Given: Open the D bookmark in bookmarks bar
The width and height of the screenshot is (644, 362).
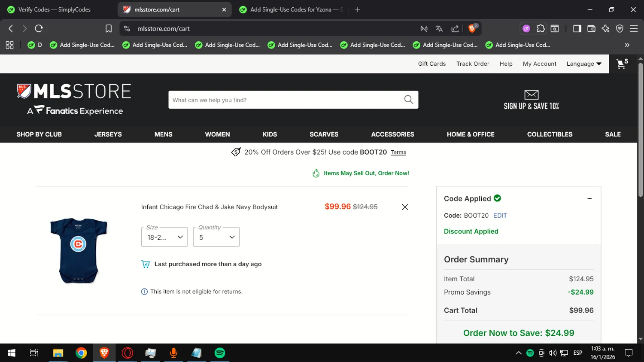Looking at the screenshot, I should (x=35, y=45).
